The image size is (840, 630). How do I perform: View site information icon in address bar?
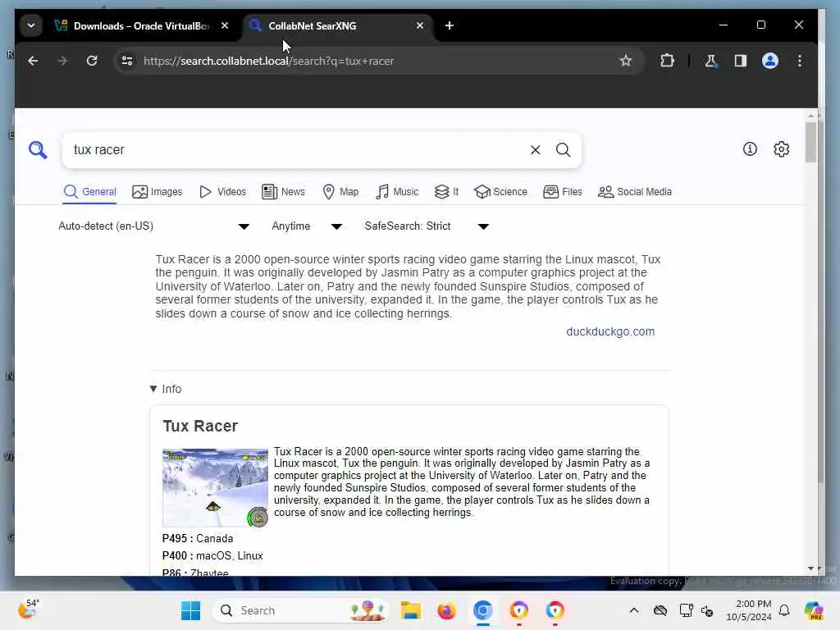pyautogui.click(x=127, y=61)
